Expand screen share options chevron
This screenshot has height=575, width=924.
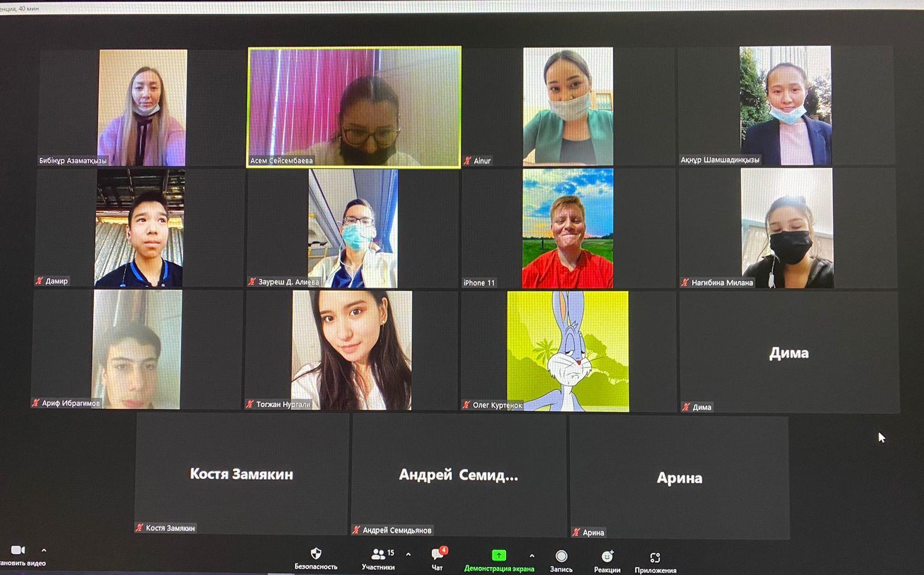pyautogui.click(x=532, y=556)
